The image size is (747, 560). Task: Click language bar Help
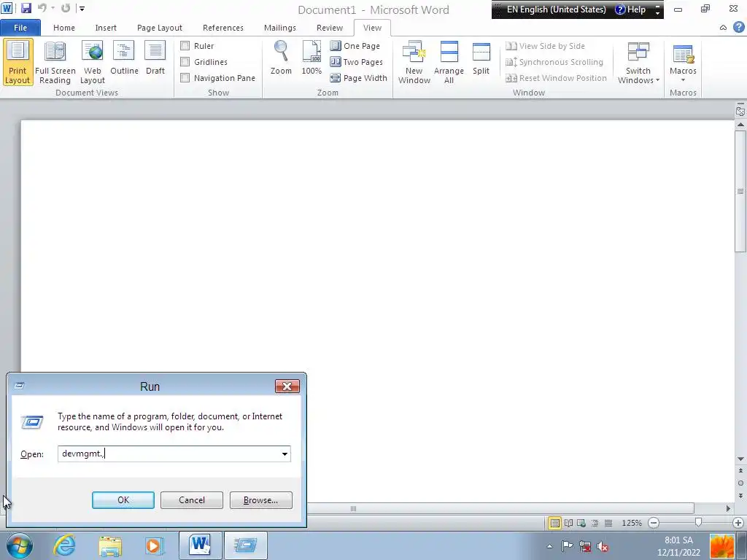pyautogui.click(x=630, y=9)
